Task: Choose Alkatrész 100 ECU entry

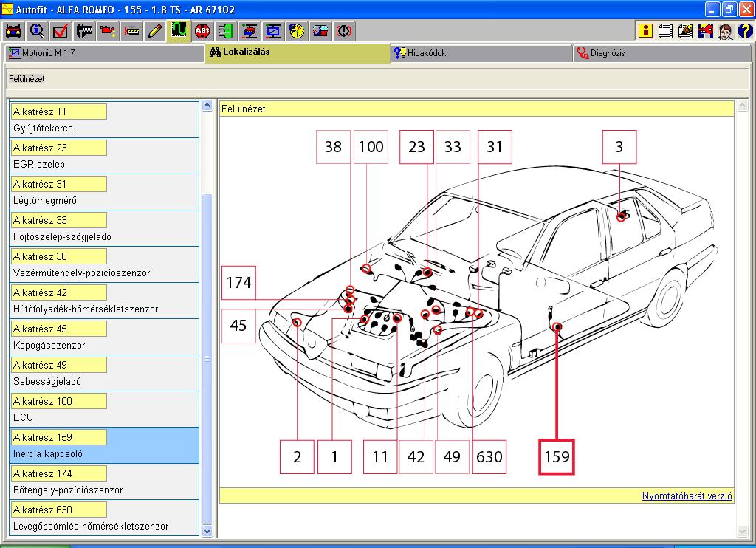Action: pos(104,409)
